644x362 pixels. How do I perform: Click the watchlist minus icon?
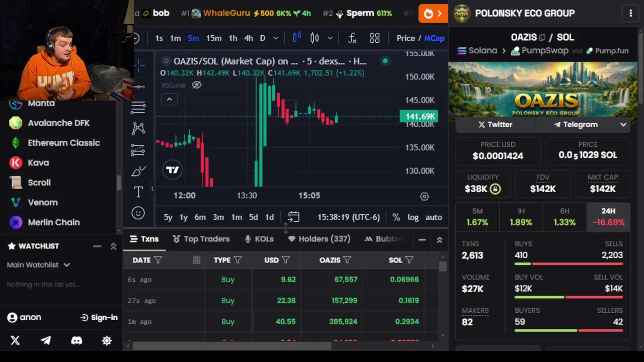tap(97, 246)
